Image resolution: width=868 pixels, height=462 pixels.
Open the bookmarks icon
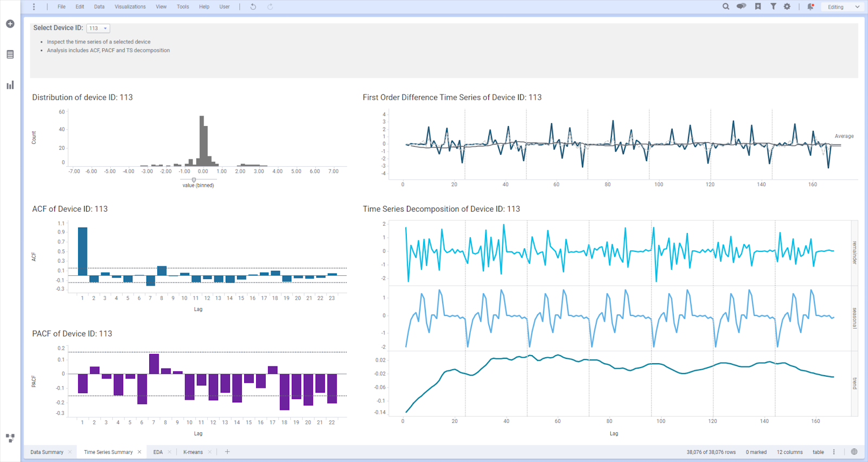tap(758, 7)
